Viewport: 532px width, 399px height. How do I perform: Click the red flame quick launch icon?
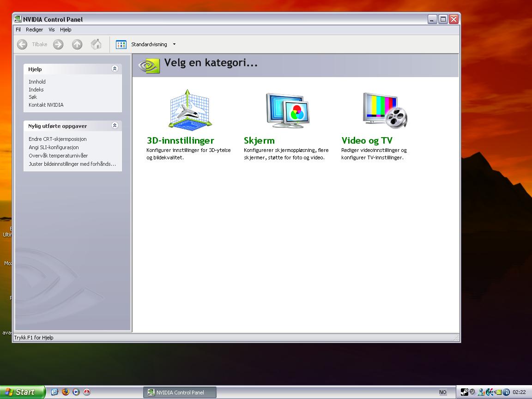coord(87,392)
